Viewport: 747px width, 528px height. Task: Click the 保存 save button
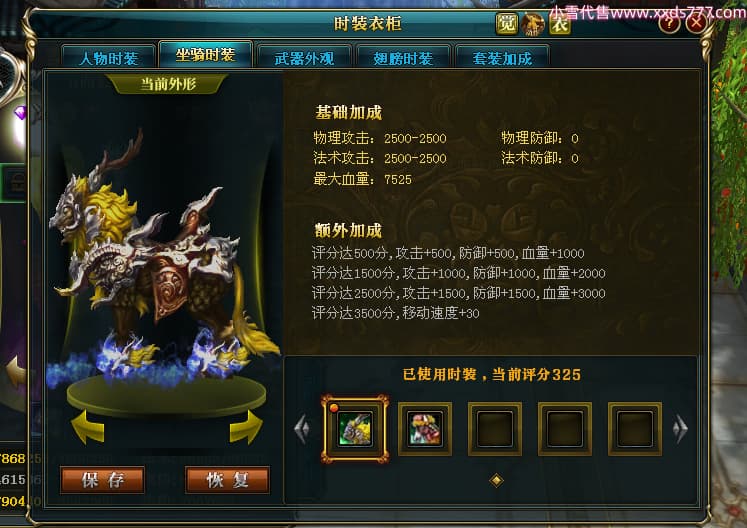tap(102, 479)
